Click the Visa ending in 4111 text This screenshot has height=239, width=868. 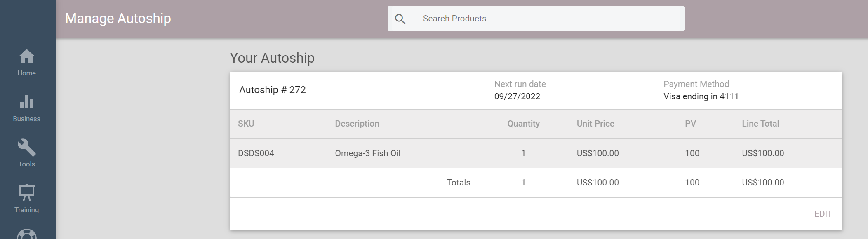(x=701, y=96)
